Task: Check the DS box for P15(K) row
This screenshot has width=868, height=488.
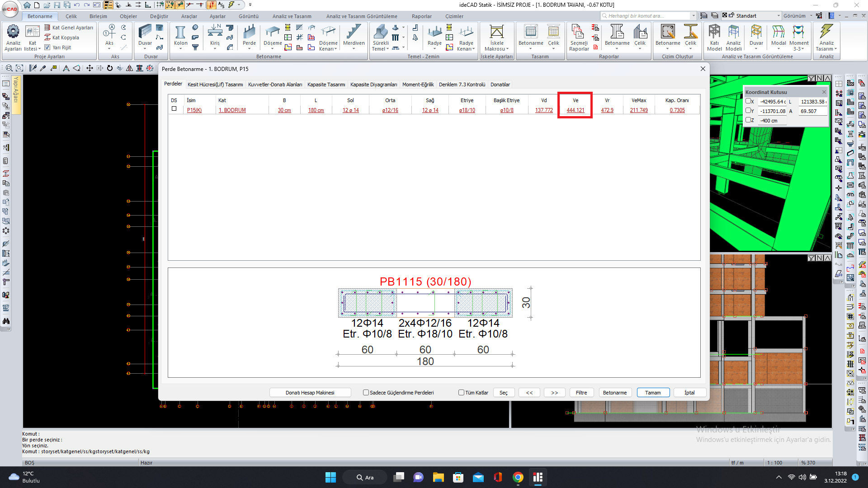Action: 174,109
